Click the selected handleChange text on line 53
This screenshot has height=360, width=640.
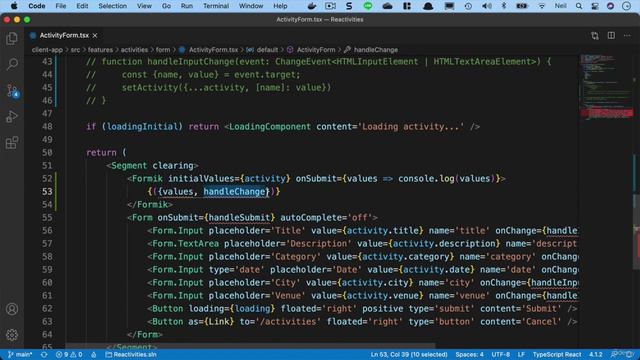[234, 192]
